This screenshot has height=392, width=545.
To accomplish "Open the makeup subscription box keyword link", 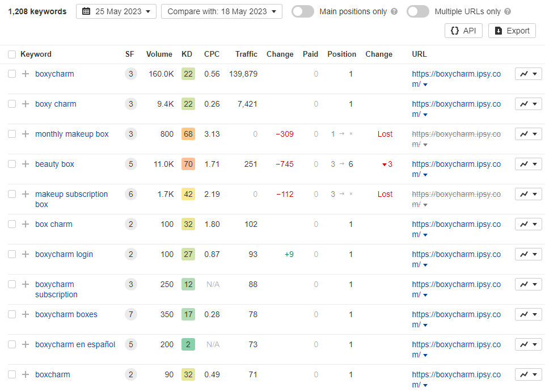I will (71, 199).
